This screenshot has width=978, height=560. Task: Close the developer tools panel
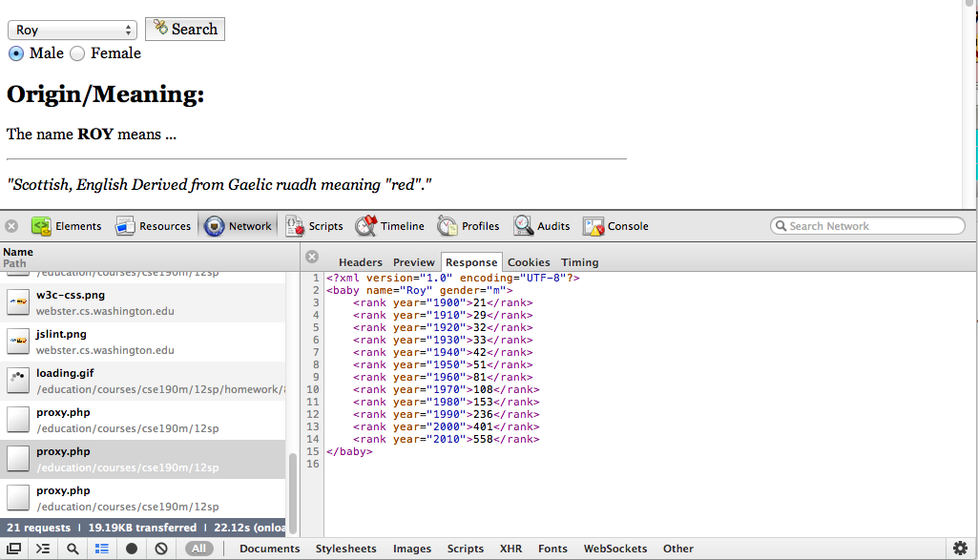point(11,226)
